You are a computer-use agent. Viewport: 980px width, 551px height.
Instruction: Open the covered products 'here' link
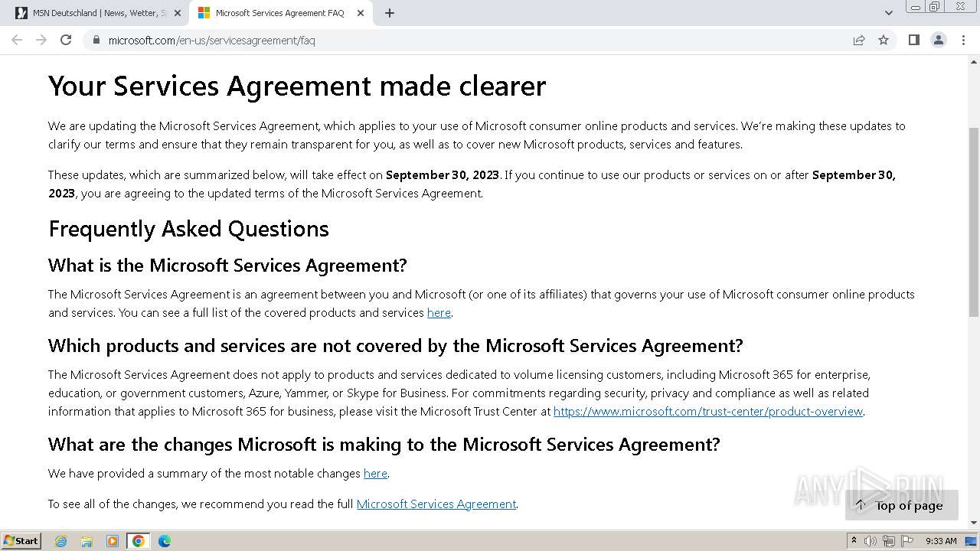439,312
